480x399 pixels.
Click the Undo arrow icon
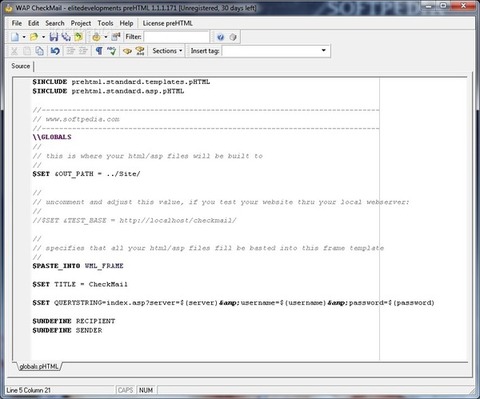click(x=55, y=51)
